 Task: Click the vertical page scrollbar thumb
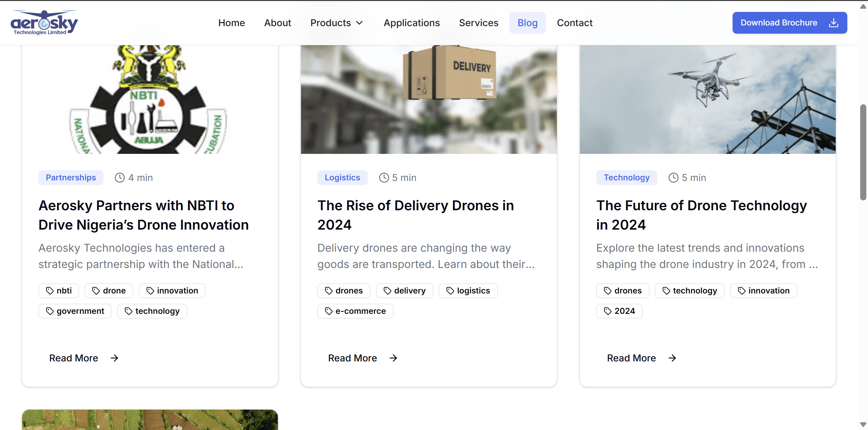click(x=863, y=153)
